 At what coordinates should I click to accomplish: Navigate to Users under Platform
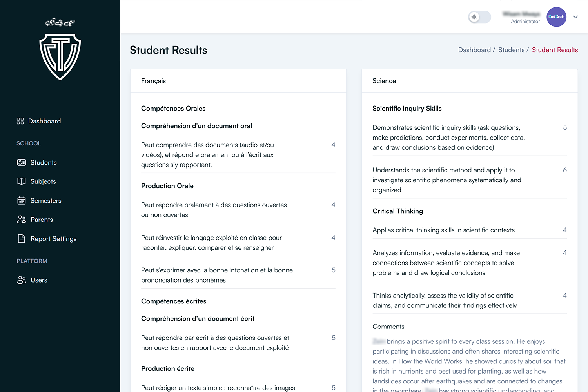pos(39,280)
